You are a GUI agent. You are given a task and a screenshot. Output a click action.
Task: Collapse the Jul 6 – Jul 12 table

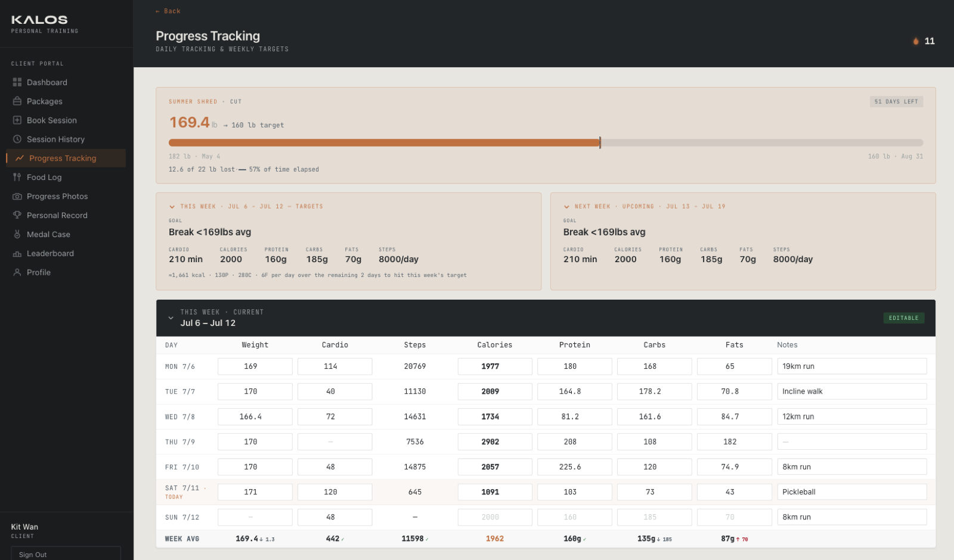tap(171, 318)
